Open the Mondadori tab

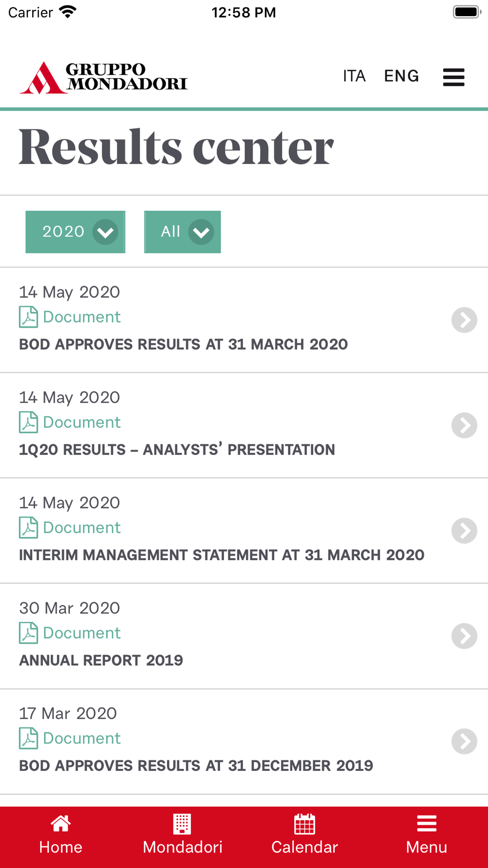[183, 835]
